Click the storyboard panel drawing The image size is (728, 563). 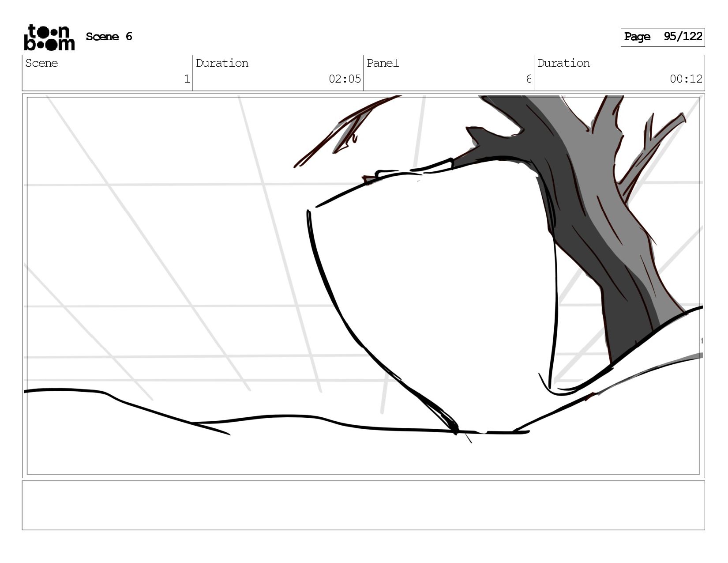pyautogui.click(x=363, y=286)
